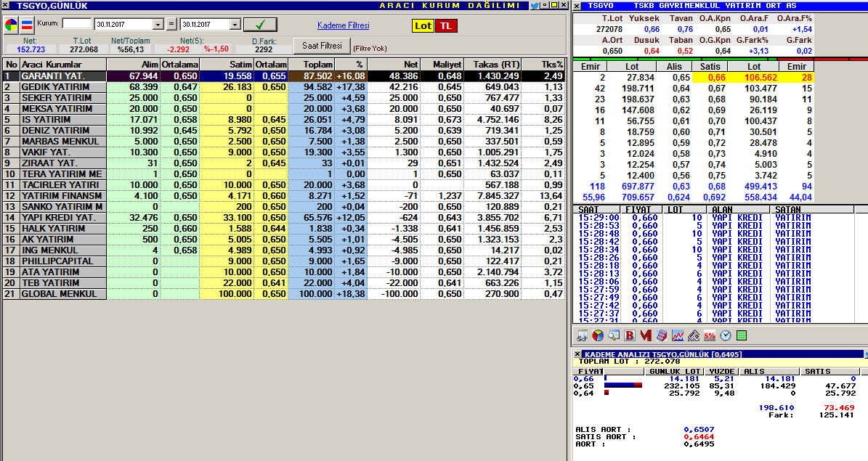
Task: Select the GLOBAL MENKUL row
Action: (283, 294)
